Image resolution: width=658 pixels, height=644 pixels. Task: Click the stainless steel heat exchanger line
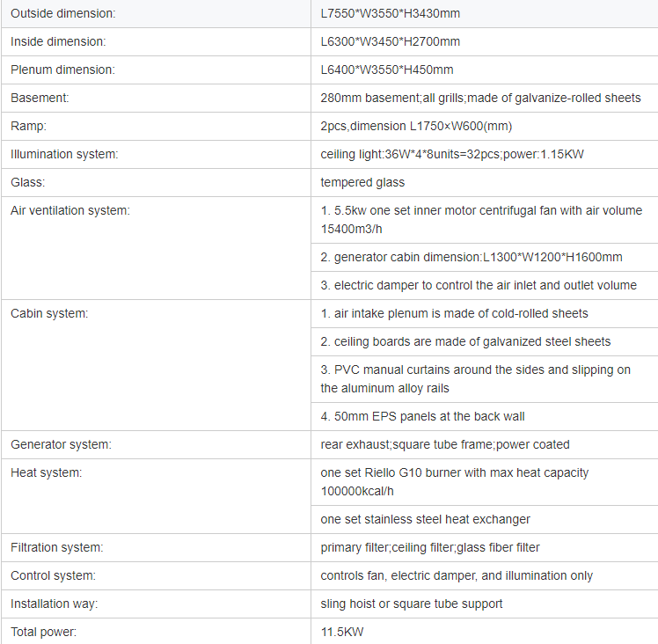425,519
